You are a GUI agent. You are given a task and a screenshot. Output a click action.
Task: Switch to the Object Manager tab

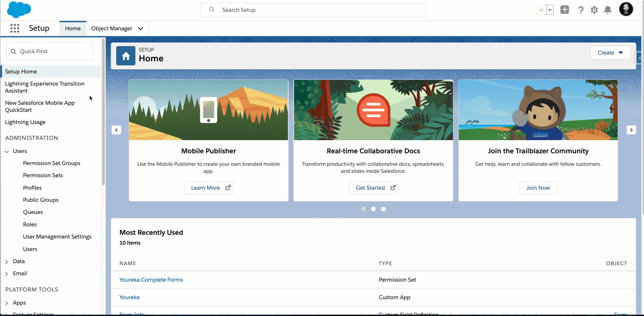(112, 29)
